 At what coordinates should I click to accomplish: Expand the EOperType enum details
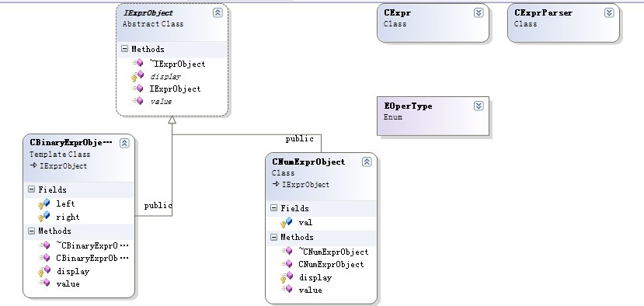tap(479, 106)
